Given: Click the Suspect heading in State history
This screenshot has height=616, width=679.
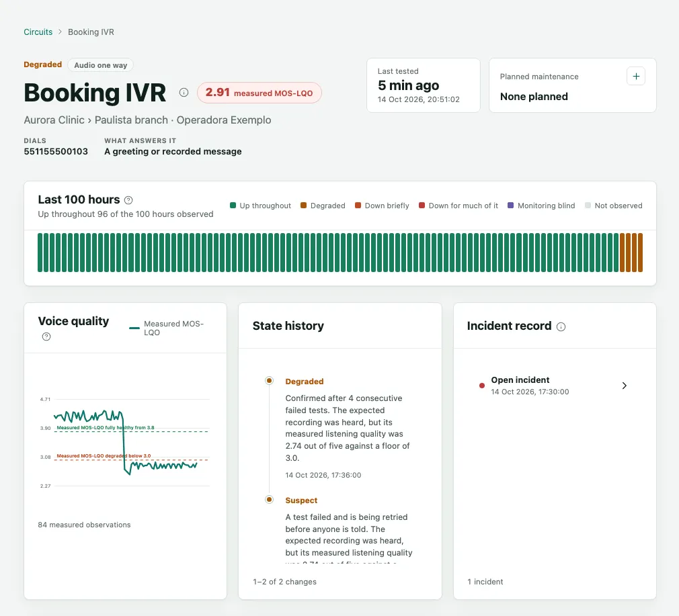Looking at the screenshot, I should tap(301, 500).
